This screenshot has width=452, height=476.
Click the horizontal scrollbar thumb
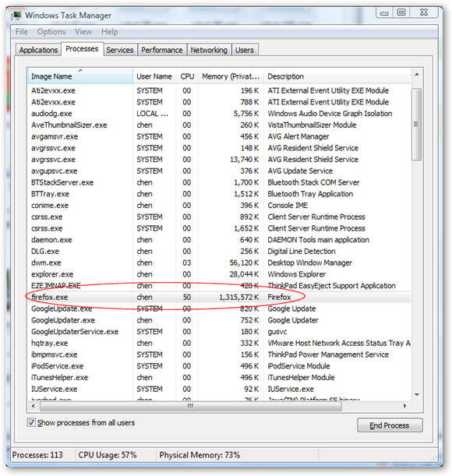coord(191,406)
